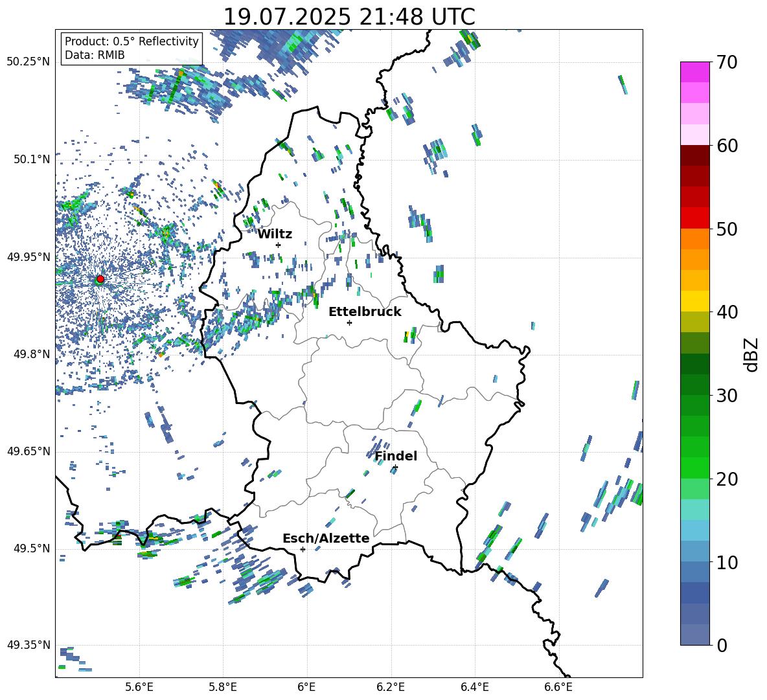Viewport: 767px width, 700px height.
Task: Click the 5.8°E longitude label
Action: [x=223, y=687]
